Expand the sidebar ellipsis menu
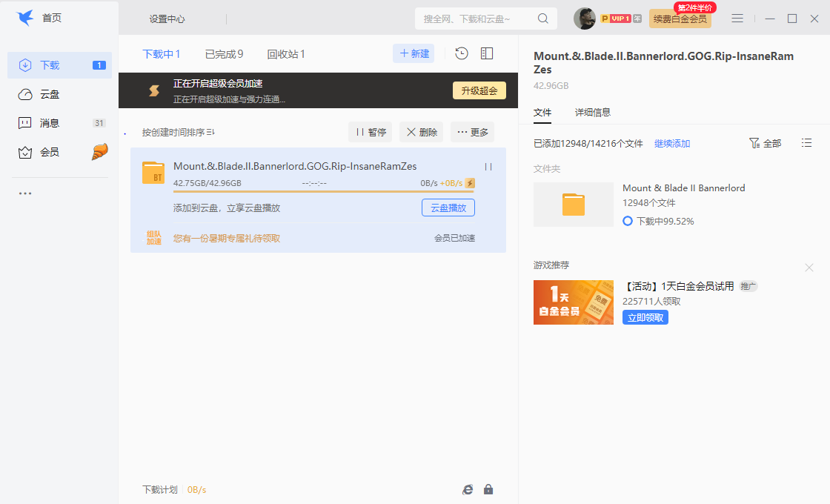Viewport: 830px width, 504px height. [x=25, y=193]
